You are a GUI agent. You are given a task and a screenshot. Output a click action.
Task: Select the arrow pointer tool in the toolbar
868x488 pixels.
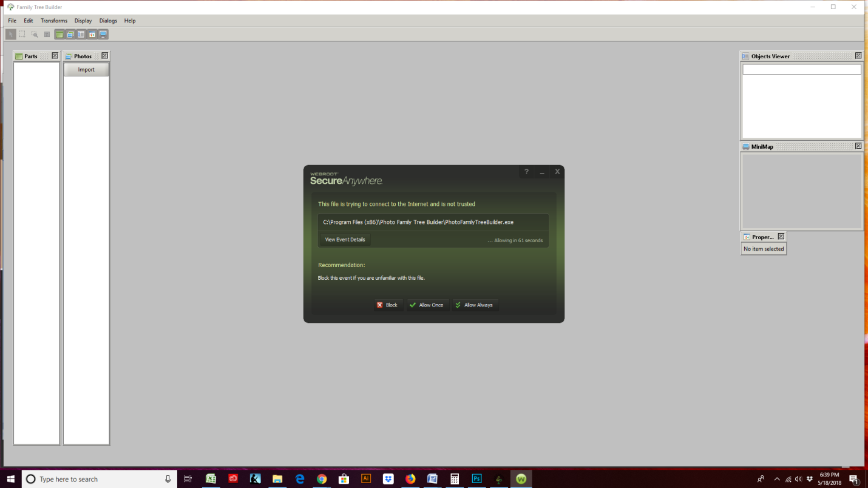pyautogui.click(x=11, y=35)
